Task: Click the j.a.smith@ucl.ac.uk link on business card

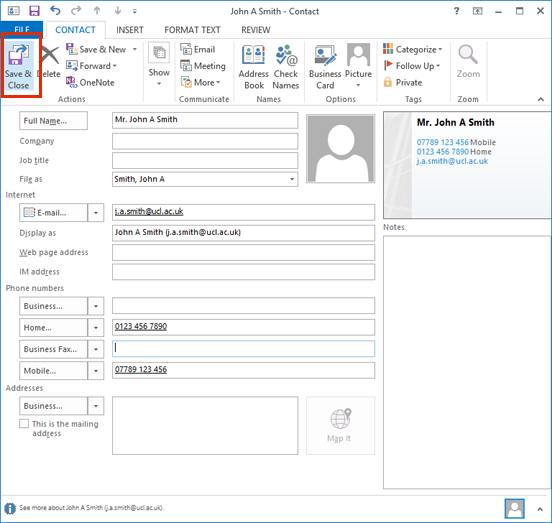Action: click(x=452, y=161)
